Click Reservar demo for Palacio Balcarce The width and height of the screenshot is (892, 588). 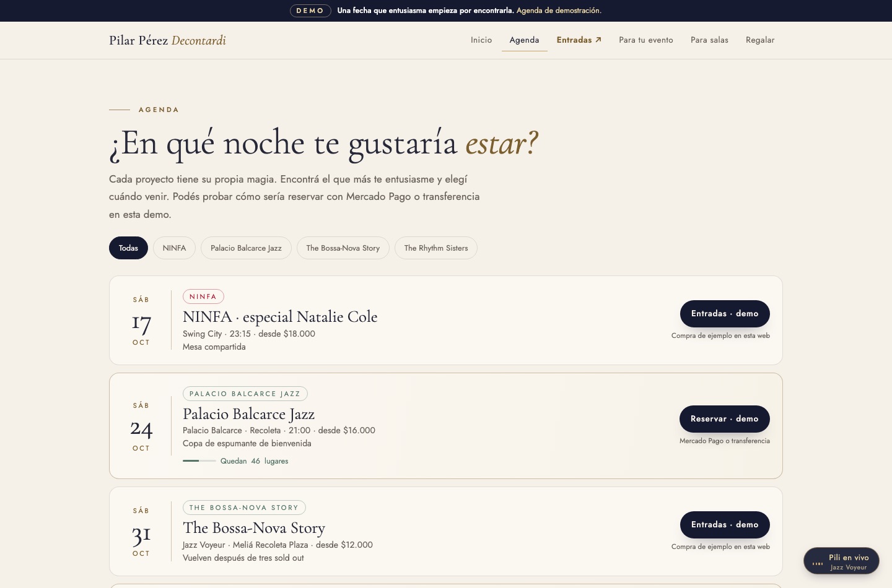725,419
